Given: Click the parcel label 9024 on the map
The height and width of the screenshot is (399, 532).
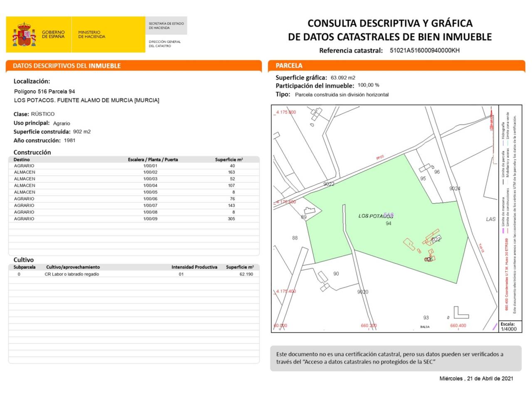Looking at the screenshot, I should click(x=455, y=189).
